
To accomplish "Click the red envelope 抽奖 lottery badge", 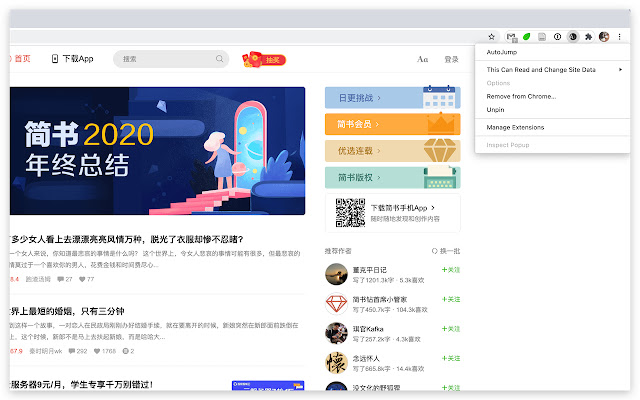I will click(x=264, y=60).
